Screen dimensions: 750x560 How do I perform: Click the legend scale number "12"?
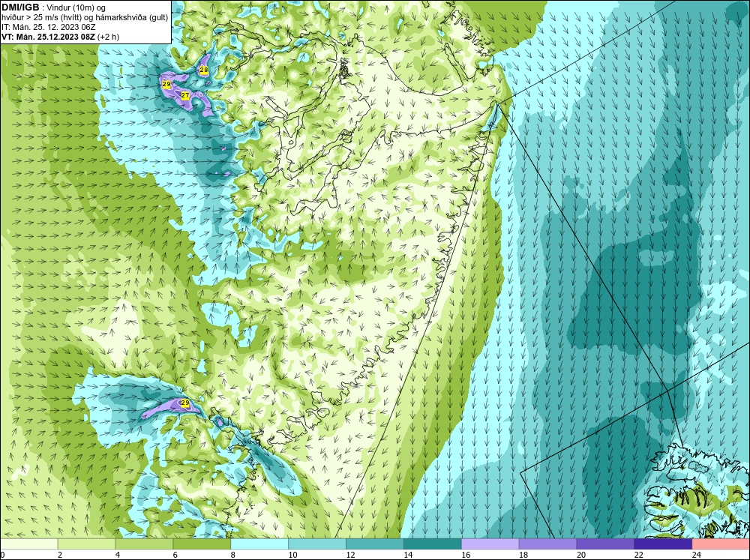(x=350, y=555)
